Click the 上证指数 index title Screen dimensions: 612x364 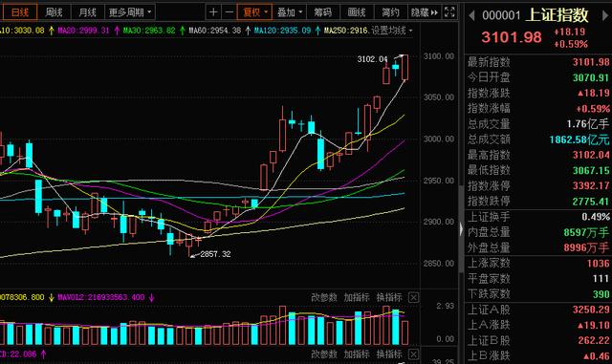(557, 15)
